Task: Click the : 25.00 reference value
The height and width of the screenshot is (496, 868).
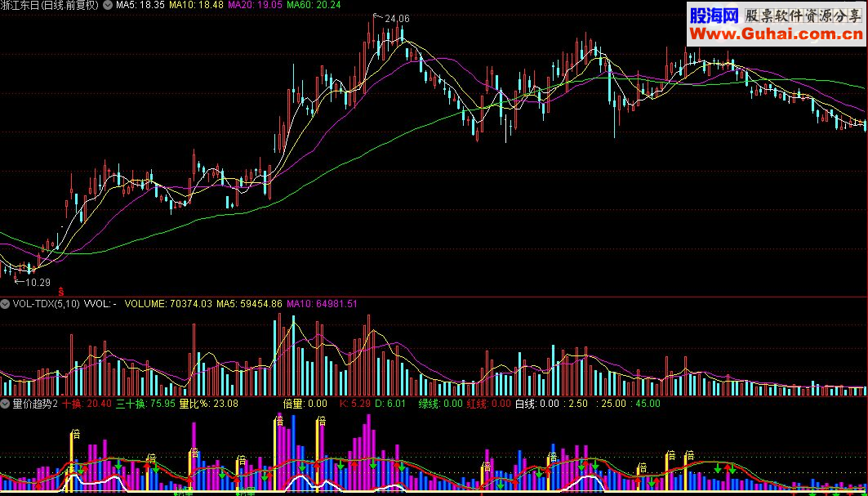Action: [x=611, y=404]
